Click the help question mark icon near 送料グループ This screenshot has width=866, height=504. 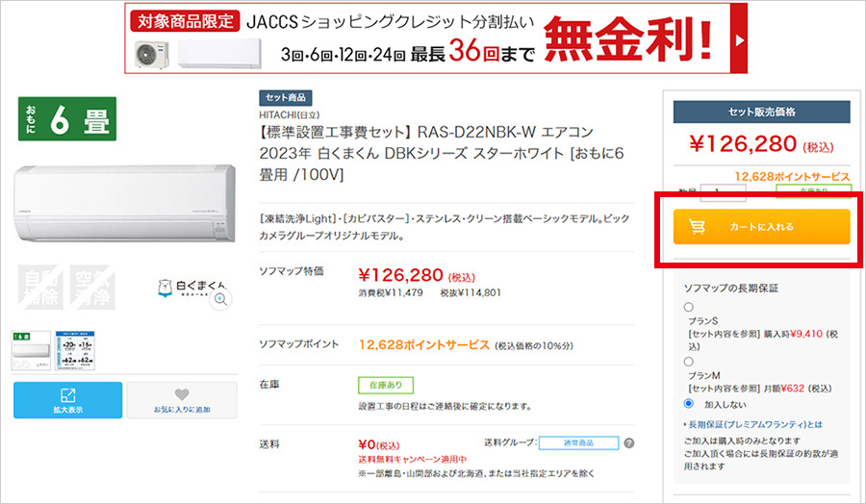(x=629, y=442)
